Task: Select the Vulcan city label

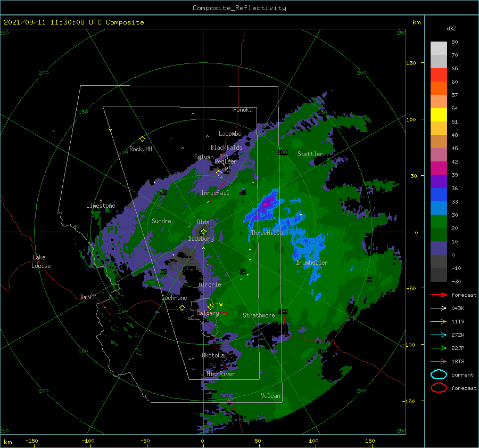Action: coord(271,396)
